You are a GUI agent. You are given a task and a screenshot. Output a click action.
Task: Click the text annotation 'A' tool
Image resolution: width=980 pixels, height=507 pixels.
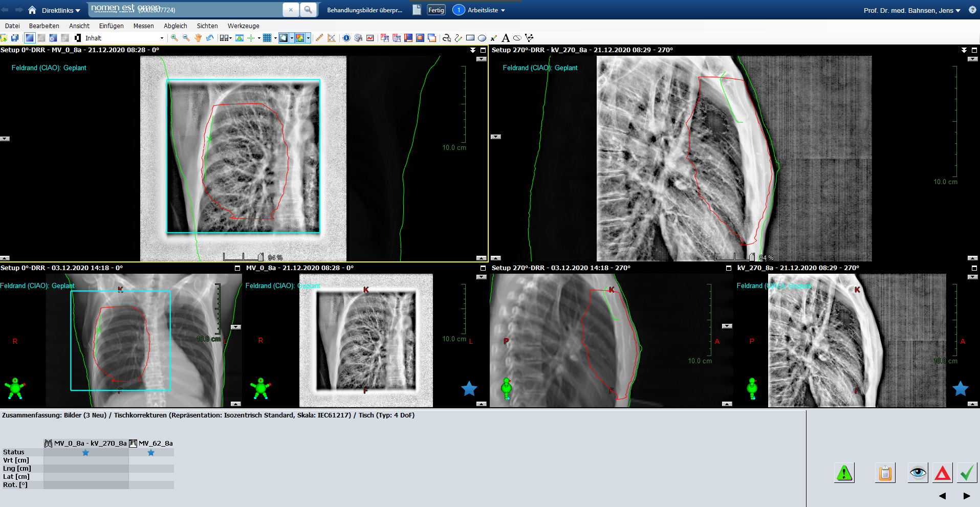click(x=506, y=38)
